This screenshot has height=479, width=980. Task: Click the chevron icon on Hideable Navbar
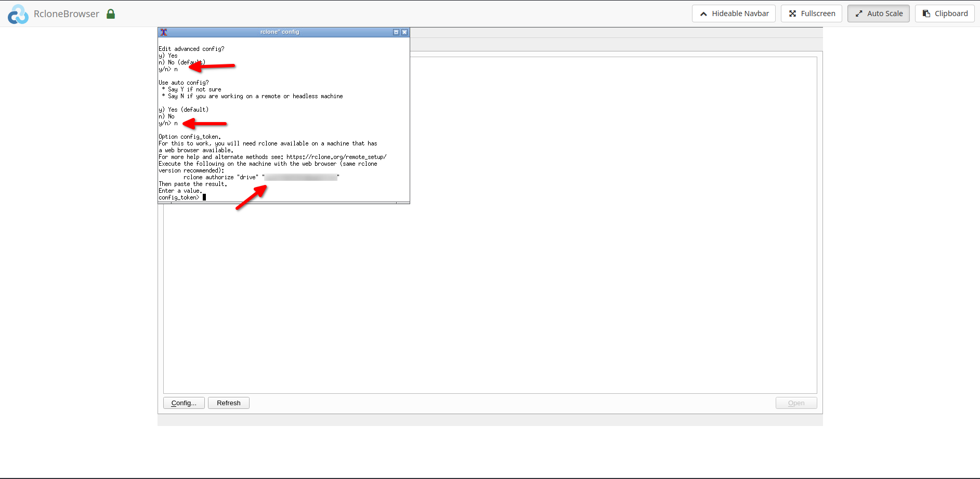703,13
